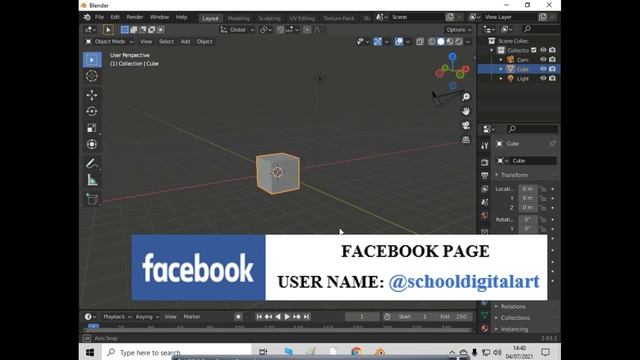Open the Global orientation dropdown
The image size is (640, 360).
237,30
